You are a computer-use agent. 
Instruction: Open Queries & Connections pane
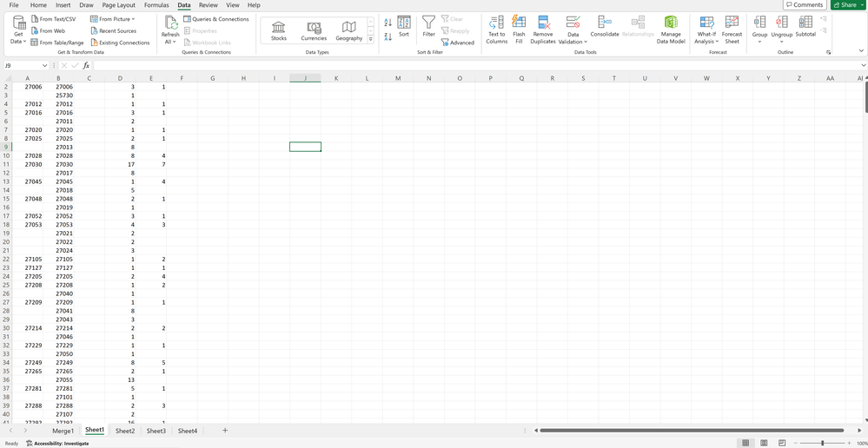point(215,19)
